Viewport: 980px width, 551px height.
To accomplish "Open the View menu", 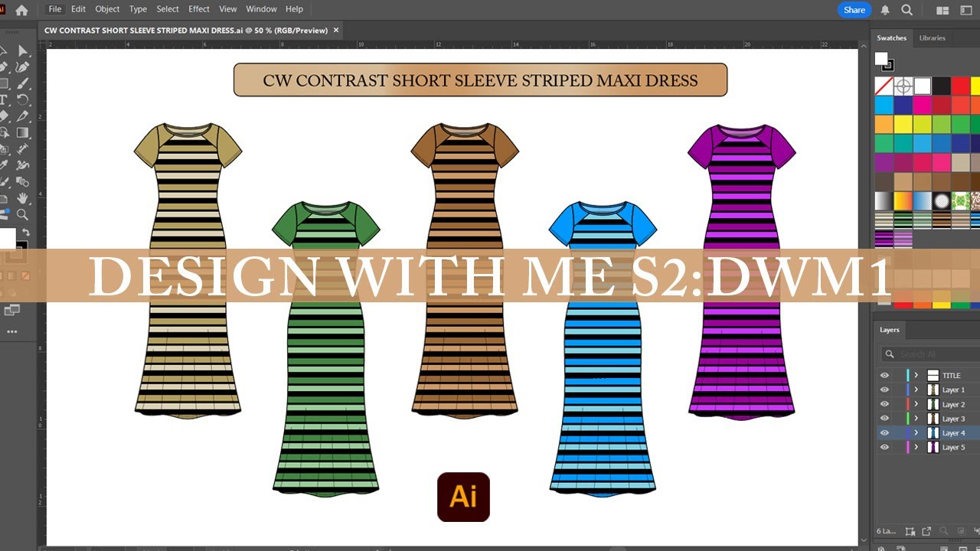I will 228,9.
